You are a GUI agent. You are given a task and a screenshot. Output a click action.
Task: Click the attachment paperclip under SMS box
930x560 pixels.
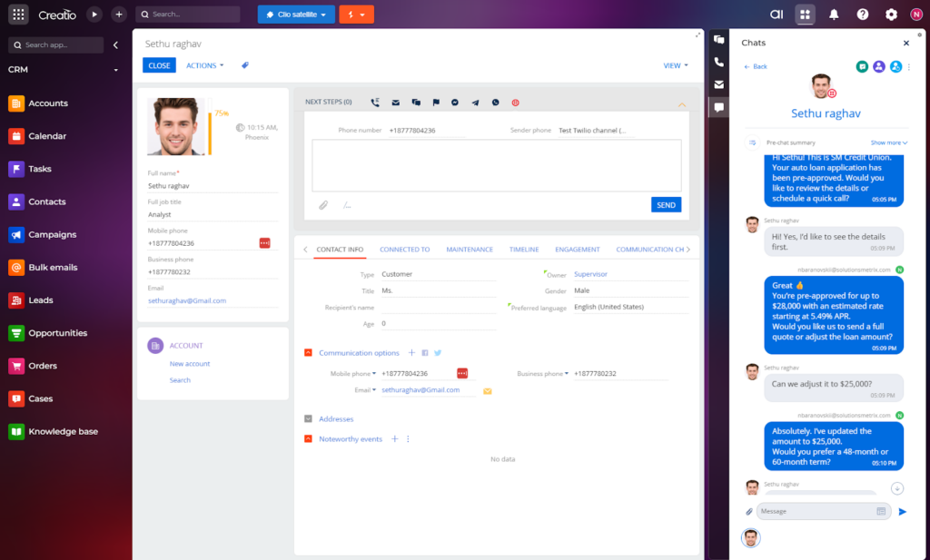322,205
